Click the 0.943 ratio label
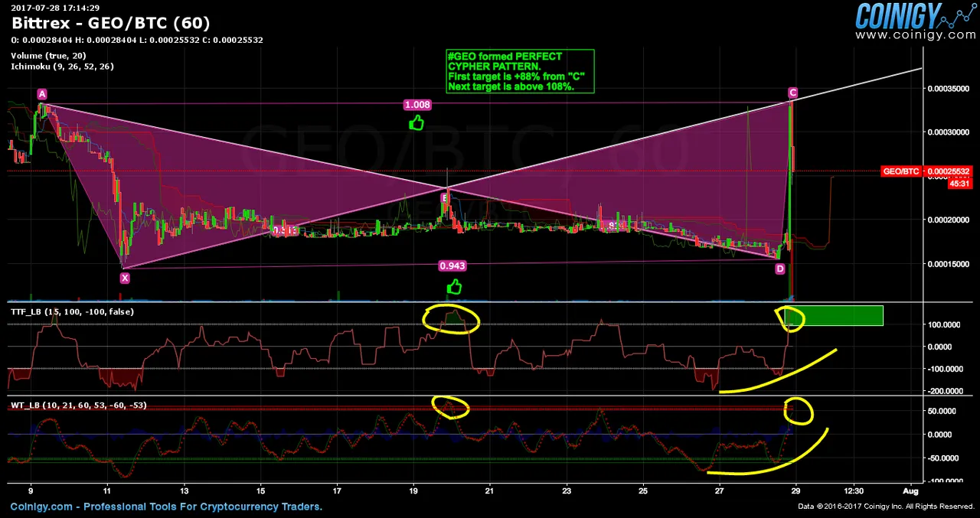980x518 pixels. pyautogui.click(x=452, y=266)
